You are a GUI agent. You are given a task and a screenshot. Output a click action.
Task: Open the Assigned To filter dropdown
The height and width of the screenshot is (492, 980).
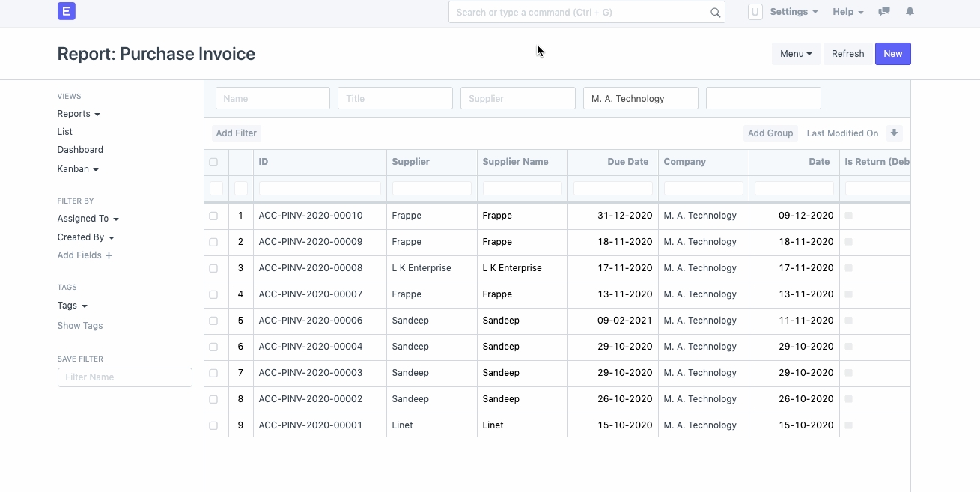click(x=88, y=219)
